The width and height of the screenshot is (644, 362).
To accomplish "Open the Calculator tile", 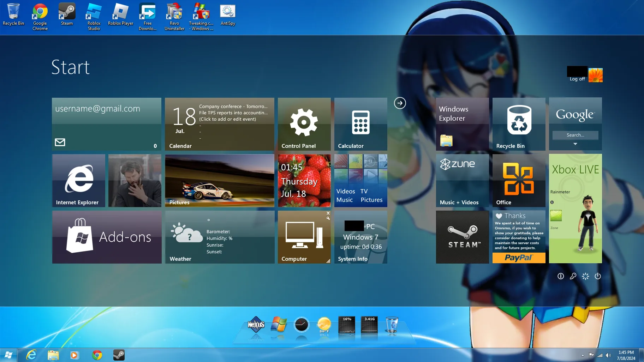I will [x=360, y=124].
